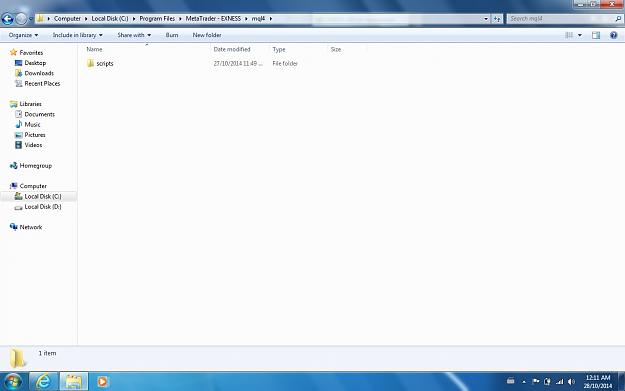Viewport: 625px width, 391px height.
Task: Jump to Program Files in breadcrumb
Action: click(x=157, y=18)
